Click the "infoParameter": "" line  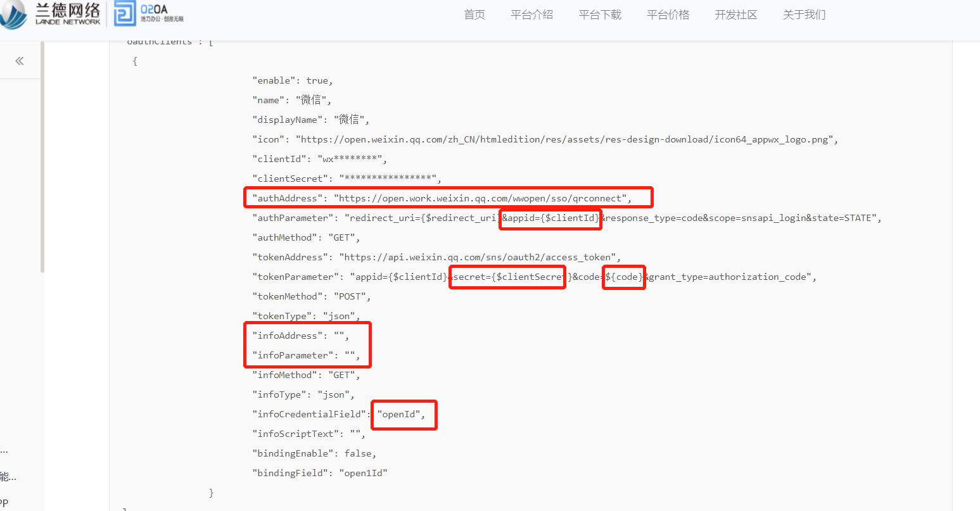point(307,355)
